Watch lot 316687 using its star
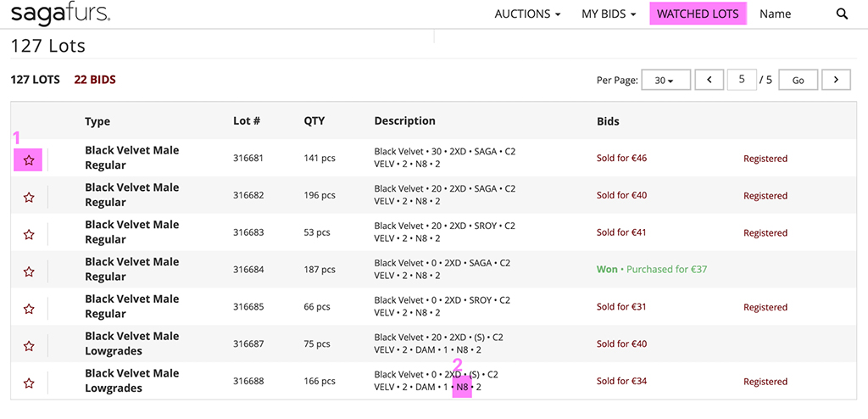 tap(29, 346)
